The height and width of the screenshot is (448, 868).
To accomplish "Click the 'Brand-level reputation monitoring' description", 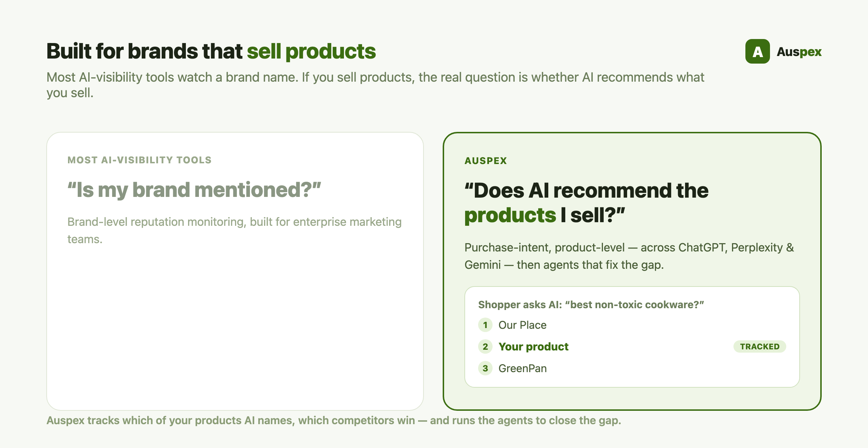I will (234, 230).
